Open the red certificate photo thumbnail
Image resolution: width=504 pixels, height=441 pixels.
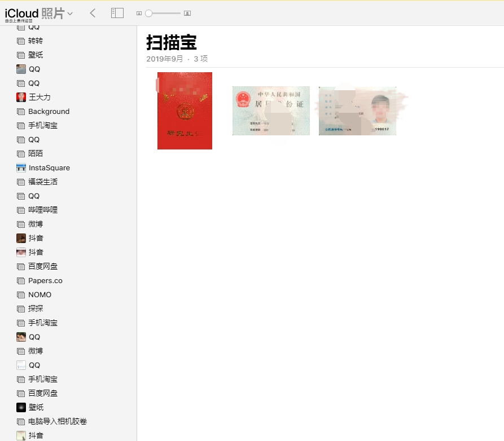point(185,111)
